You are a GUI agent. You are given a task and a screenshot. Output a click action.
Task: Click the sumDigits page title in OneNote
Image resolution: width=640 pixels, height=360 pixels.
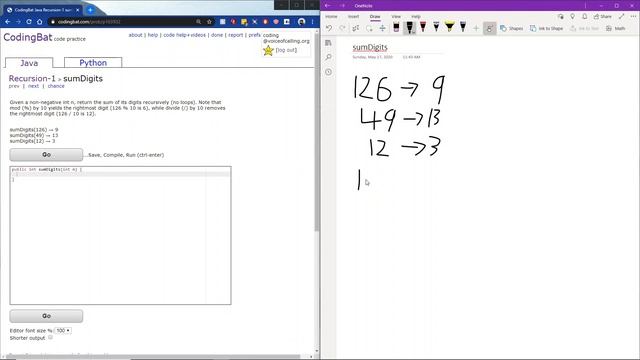[x=370, y=47]
